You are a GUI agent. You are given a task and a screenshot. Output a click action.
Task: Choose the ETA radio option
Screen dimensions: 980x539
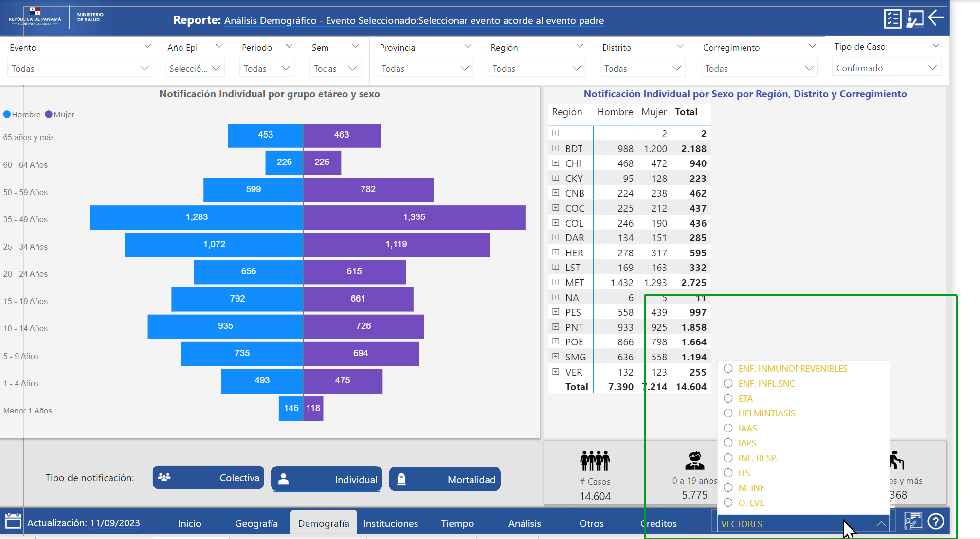pyautogui.click(x=728, y=398)
